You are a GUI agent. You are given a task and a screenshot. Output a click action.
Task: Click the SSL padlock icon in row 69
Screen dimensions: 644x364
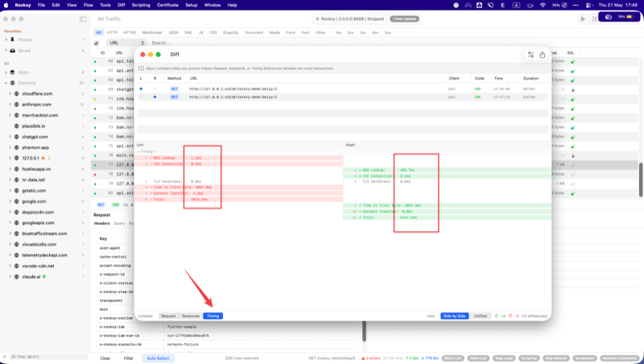(573, 89)
